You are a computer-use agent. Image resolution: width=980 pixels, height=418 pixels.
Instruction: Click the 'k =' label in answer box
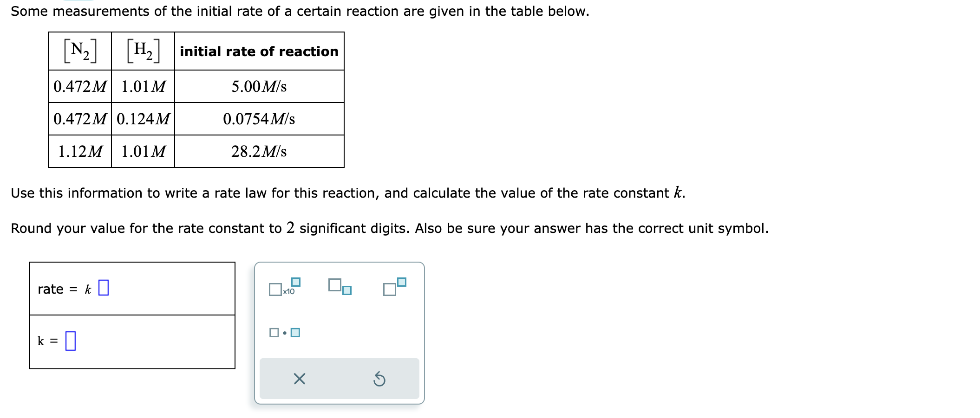coord(48,341)
